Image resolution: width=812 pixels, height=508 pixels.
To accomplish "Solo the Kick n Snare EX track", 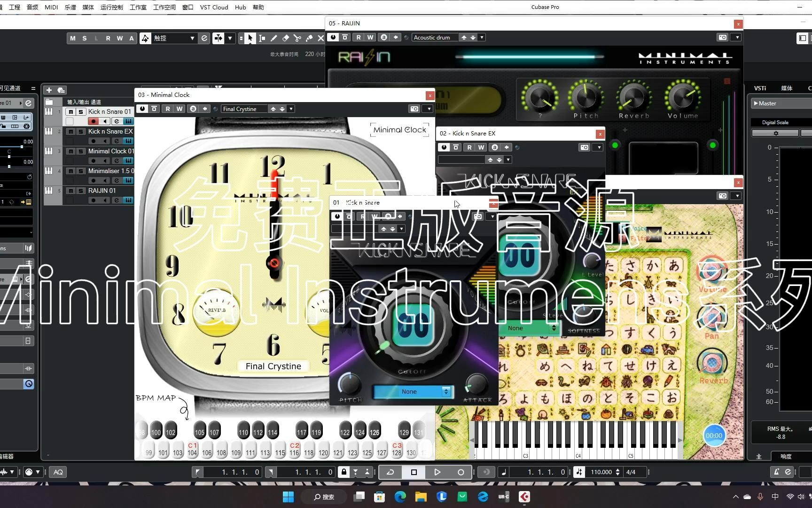I will pos(81,131).
